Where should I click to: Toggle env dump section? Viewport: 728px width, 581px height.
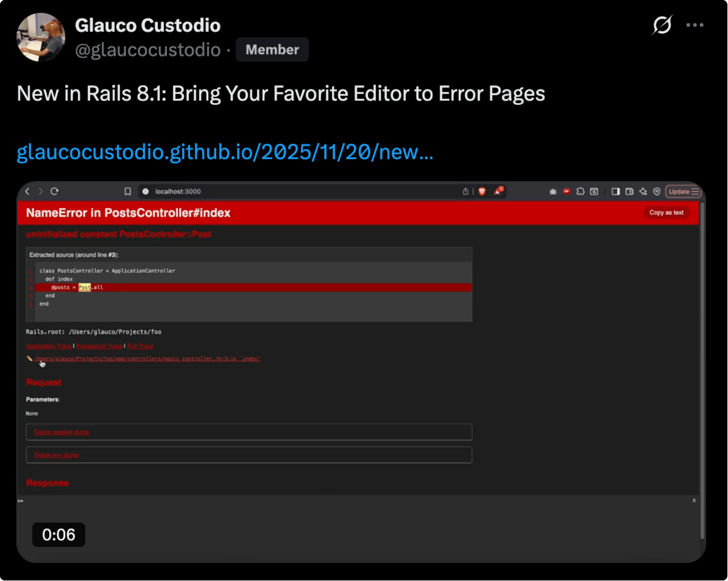[56, 455]
